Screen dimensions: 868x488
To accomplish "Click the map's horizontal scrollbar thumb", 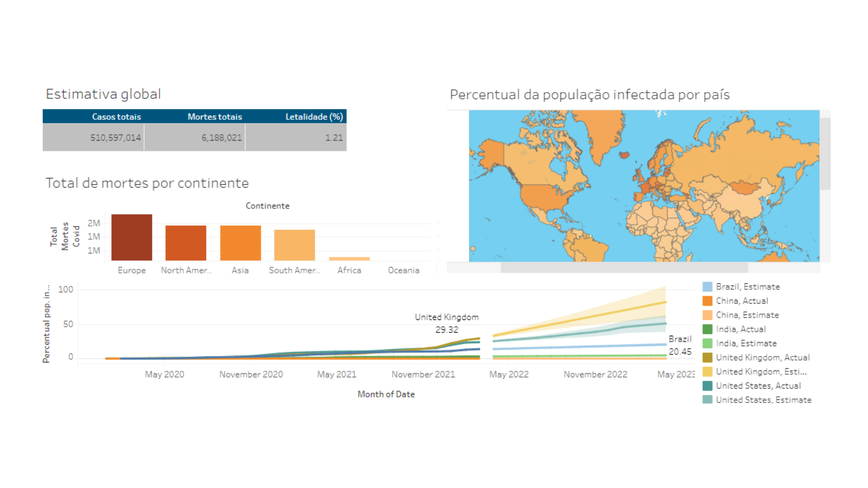I will [624, 267].
